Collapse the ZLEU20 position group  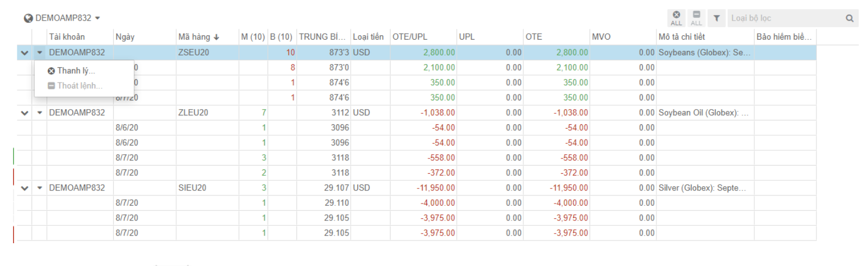tap(24, 113)
